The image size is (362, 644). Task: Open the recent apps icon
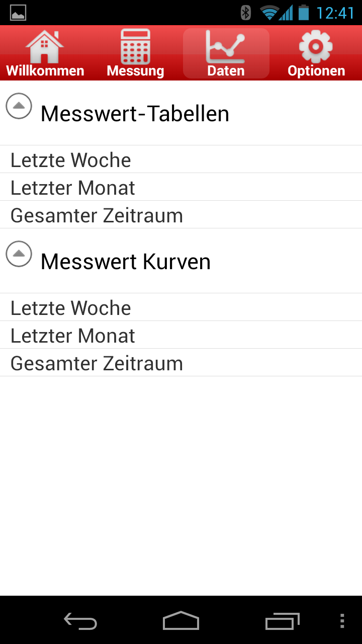click(x=282, y=621)
